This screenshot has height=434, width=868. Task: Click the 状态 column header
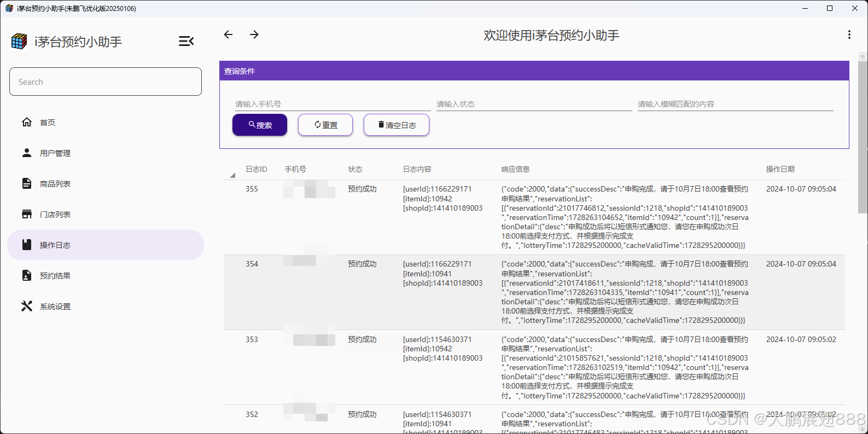(355, 169)
